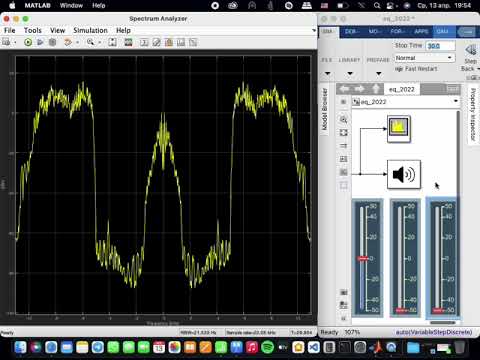This screenshot has height=360, width=480.
Task: Open the Simulation menu in Spectrum Analyzer
Action: pos(90,30)
